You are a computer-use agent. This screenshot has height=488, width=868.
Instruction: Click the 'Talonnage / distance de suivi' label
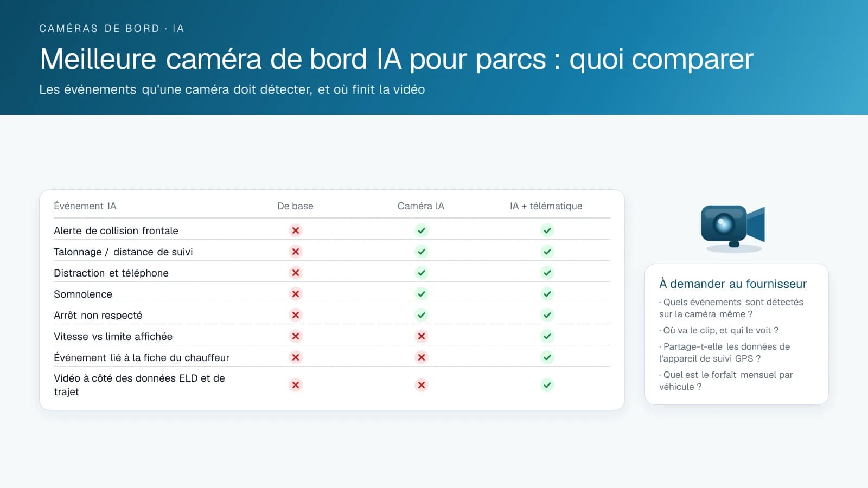tap(123, 252)
